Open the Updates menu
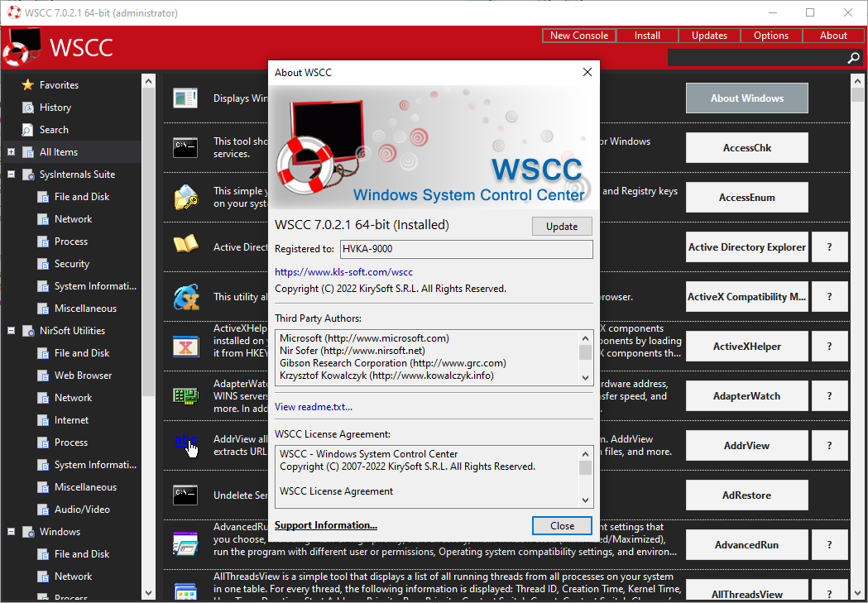 tap(709, 36)
